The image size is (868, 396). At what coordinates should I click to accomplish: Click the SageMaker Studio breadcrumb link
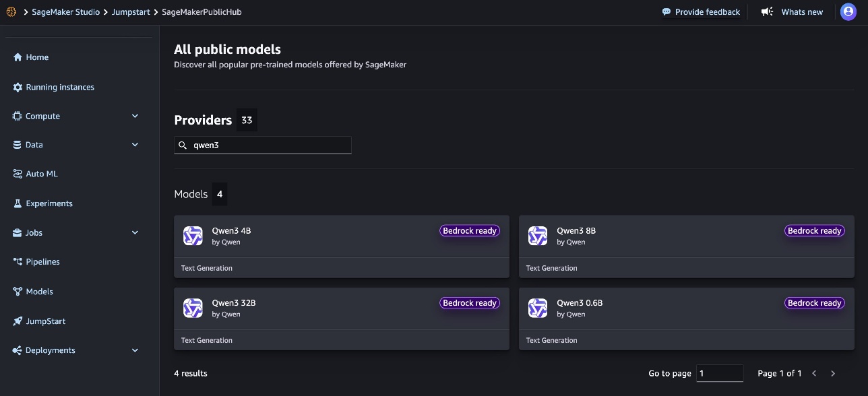coord(66,12)
